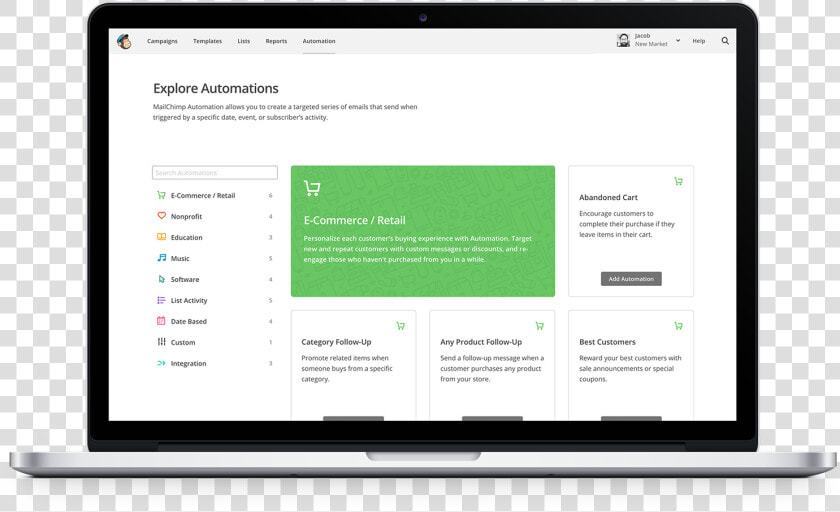Click the white cart icon on green banner

(x=312, y=188)
